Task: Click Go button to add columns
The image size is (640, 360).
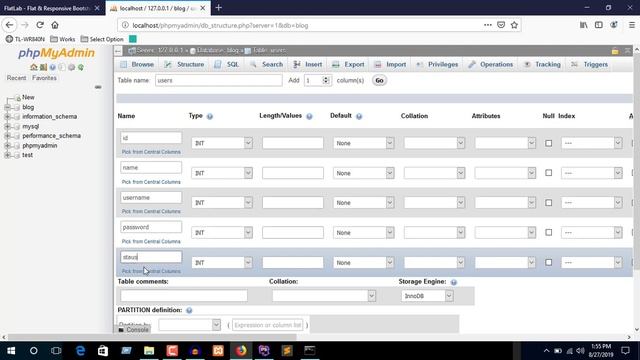Action: (379, 80)
